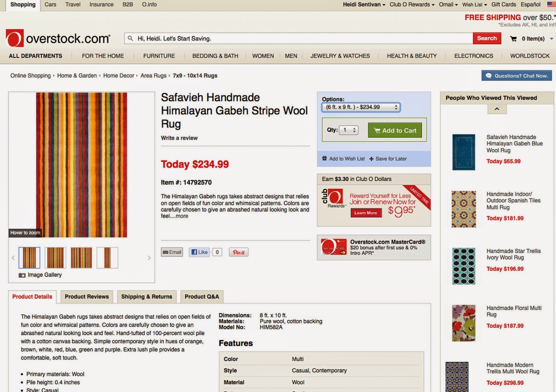Open the B2B top tab
556x392 pixels.
click(x=128, y=5)
